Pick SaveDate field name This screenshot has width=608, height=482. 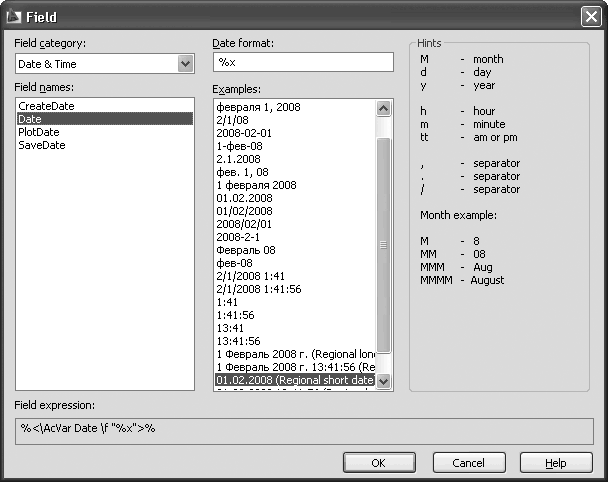tap(42, 145)
